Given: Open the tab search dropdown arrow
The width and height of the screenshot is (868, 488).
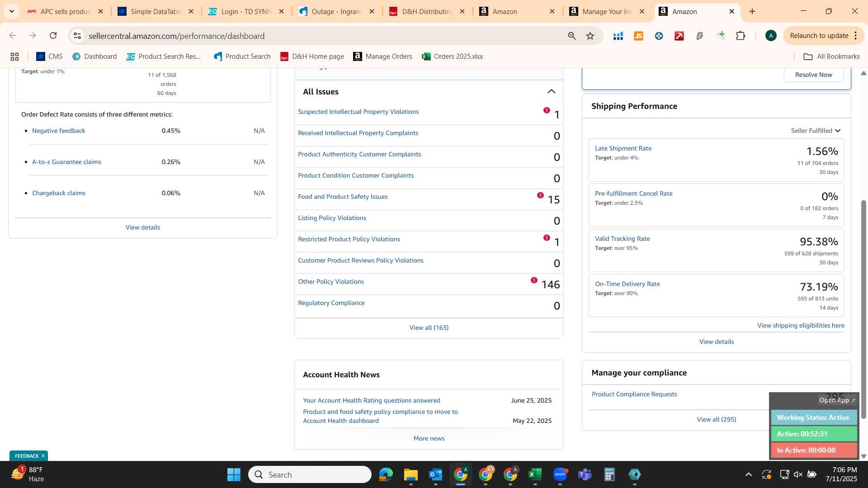Looking at the screenshot, I should (x=11, y=11).
